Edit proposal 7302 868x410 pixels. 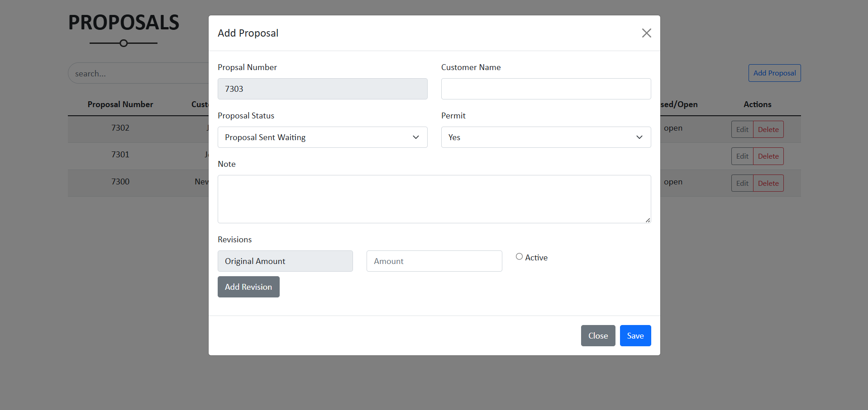742,130
